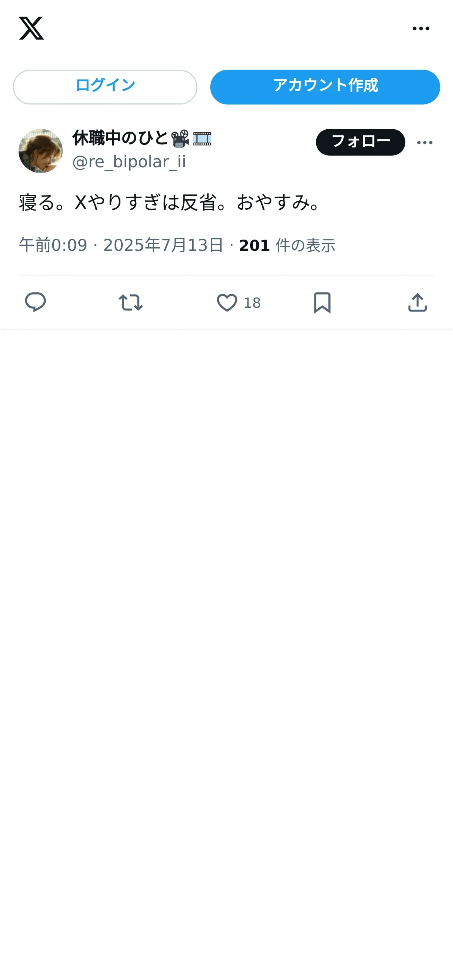
Task: Visit the @re_bipolar_ii handle link
Action: (129, 162)
